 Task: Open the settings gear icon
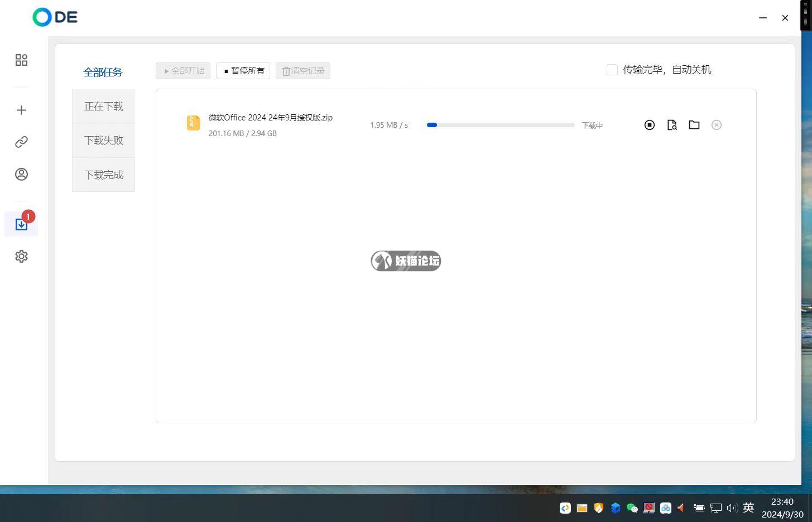coord(21,256)
